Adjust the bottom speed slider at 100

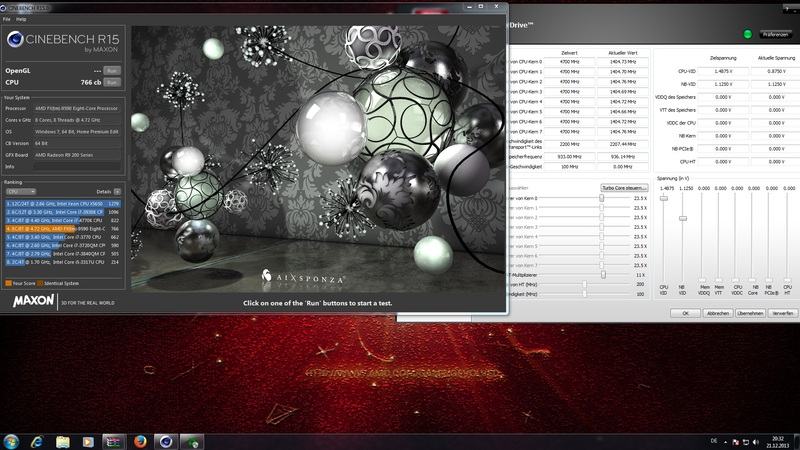585,294
